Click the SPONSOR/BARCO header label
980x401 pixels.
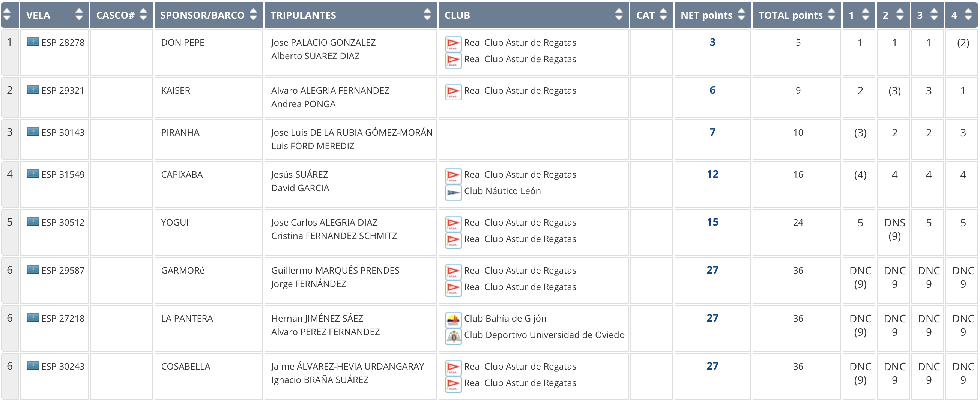coord(202,15)
